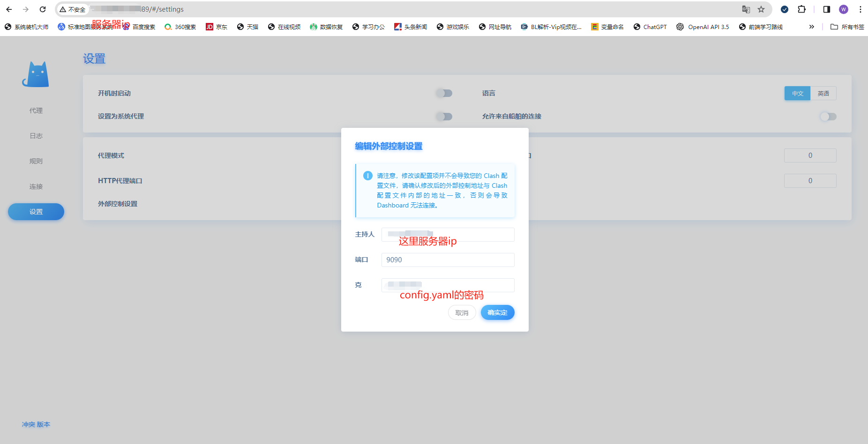Open the ChatGPT bookmark

click(650, 27)
